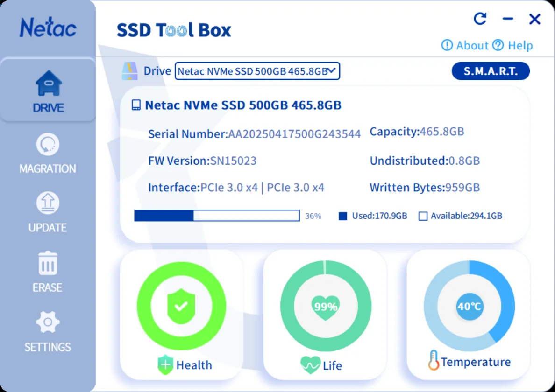Screen dimensions: 555x392
Task: Open the DRIVE home icon in sidebar
Action: (x=49, y=83)
